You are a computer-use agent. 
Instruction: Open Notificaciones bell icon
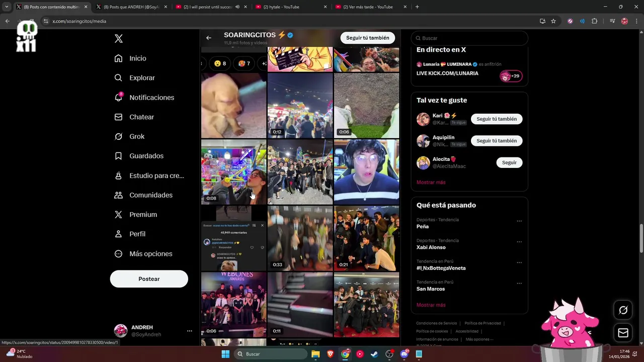point(118,97)
